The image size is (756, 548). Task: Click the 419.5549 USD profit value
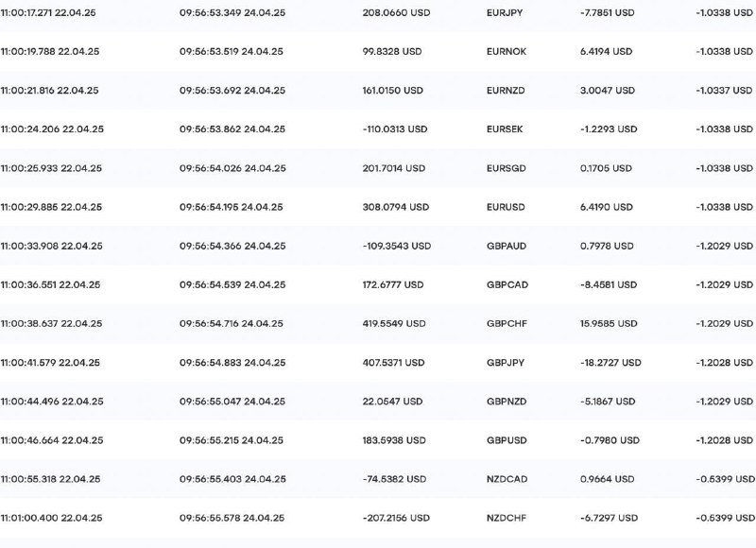pyautogui.click(x=394, y=323)
